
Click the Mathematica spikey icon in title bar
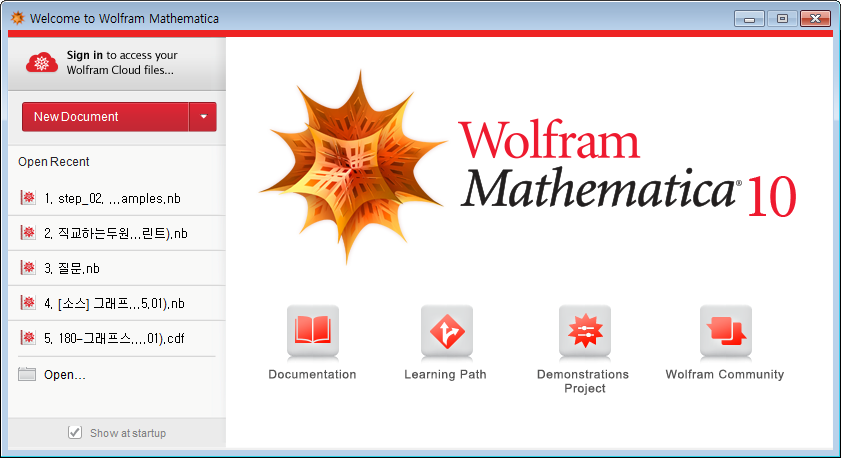pos(18,18)
